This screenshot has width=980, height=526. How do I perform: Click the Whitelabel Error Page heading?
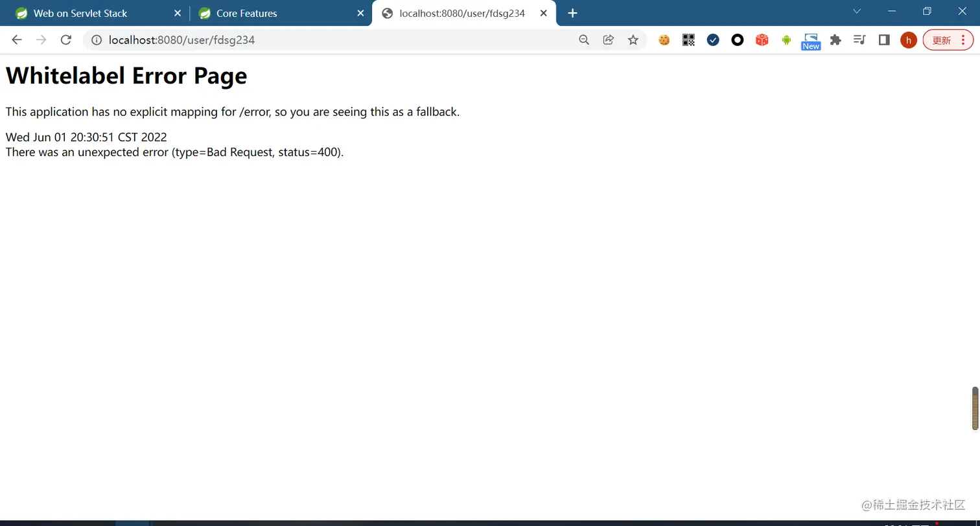pyautogui.click(x=126, y=76)
